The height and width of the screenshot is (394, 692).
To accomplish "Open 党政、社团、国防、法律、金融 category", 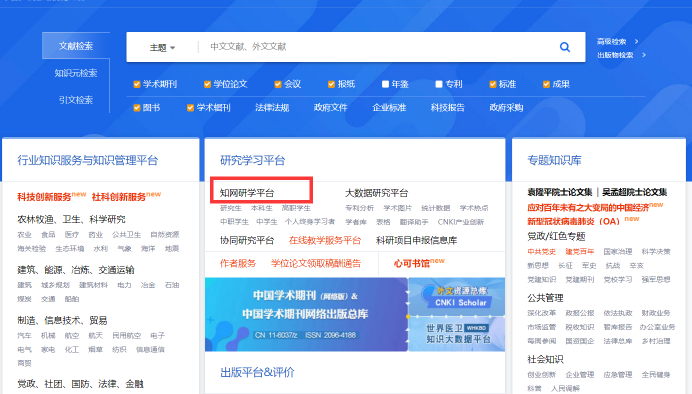I will pyautogui.click(x=80, y=384).
